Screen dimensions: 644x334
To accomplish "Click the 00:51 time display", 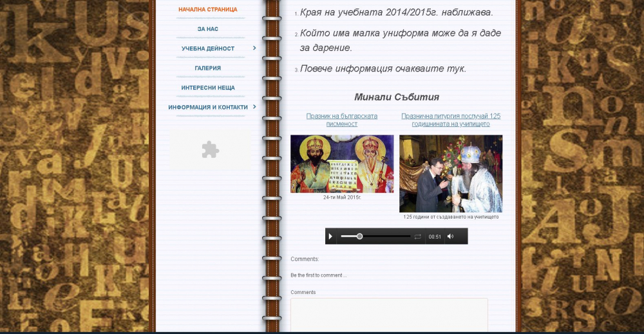I will (x=435, y=237).
